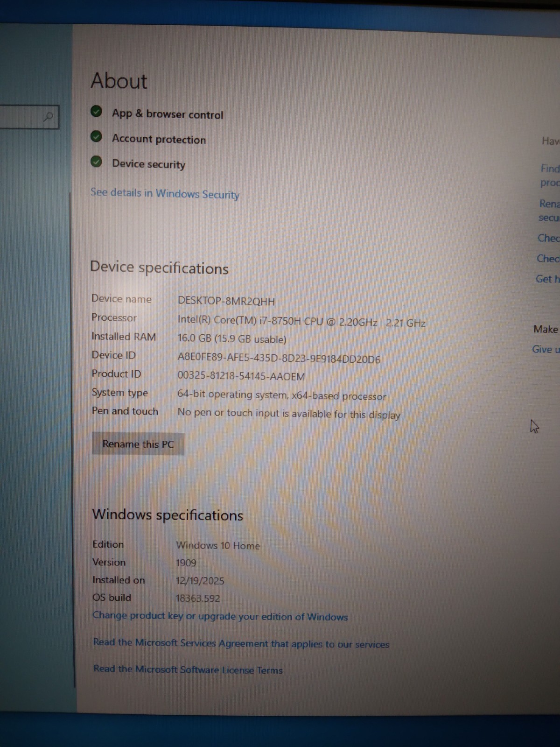This screenshot has height=747, width=560.
Task: Select the OS build value 18363.592
Action: click(x=198, y=598)
